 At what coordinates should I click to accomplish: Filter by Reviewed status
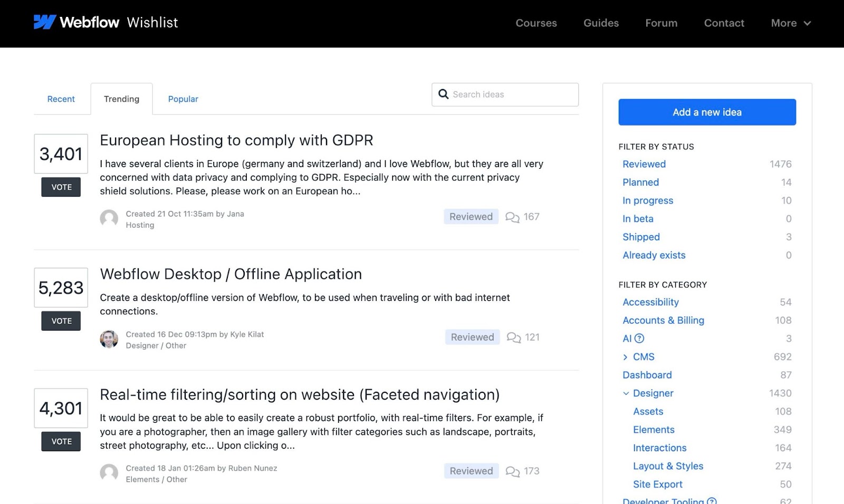click(x=644, y=164)
